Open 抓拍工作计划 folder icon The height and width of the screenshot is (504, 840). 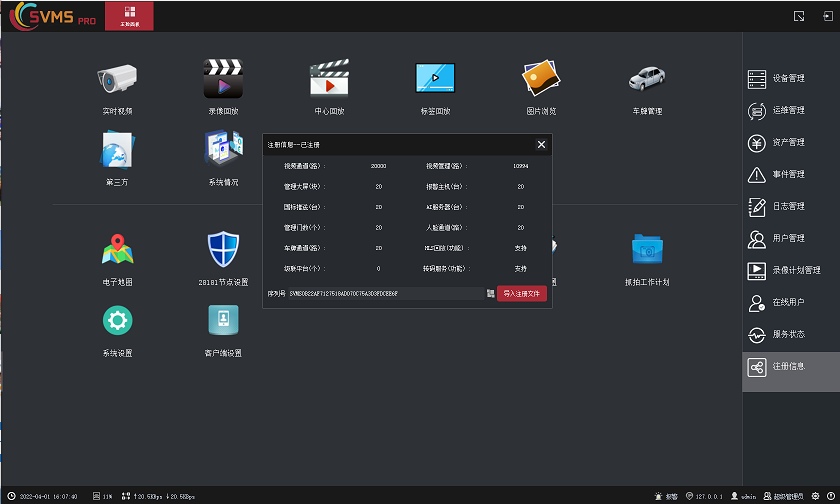647,250
